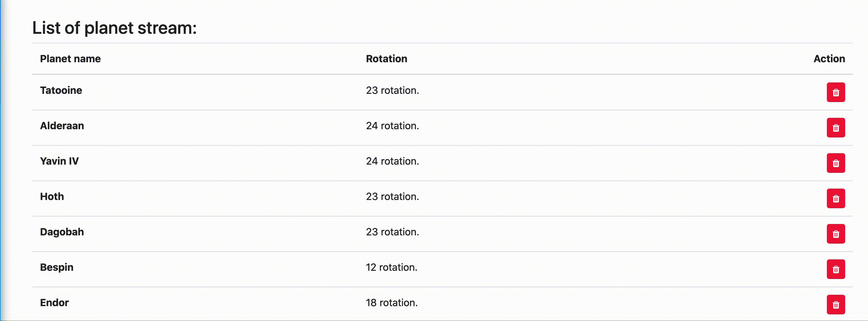Click Endor's 18 rotation value
868x321 pixels.
[x=392, y=302]
